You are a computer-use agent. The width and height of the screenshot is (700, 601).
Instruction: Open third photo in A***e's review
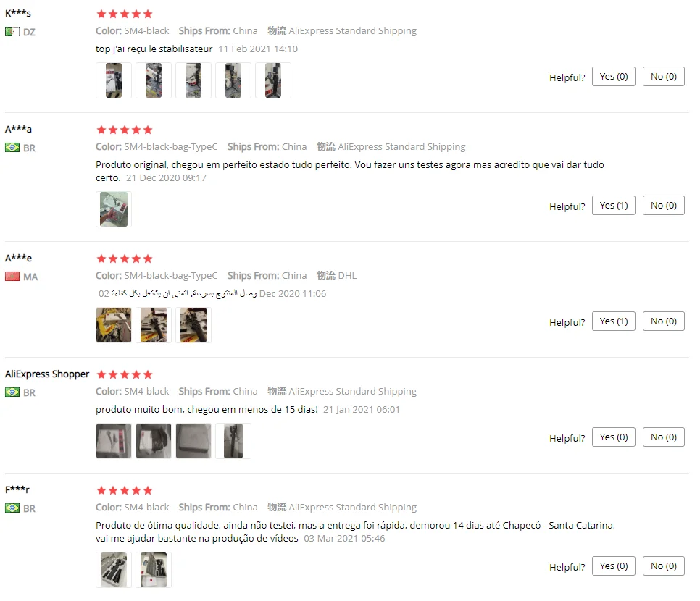pyautogui.click(x=193, y=325)
